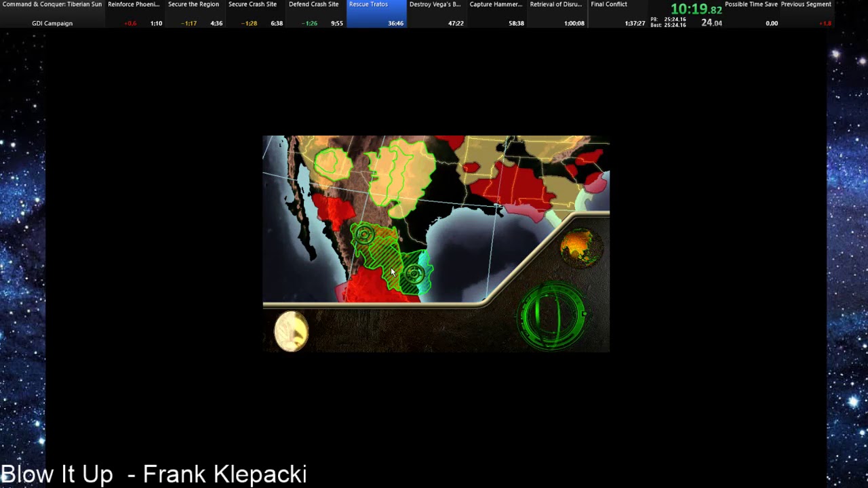Click the song title 'Blow It Up - Frank Klepacki'
The height and width of the screenshot is (488, 868).
click(154, 474)
